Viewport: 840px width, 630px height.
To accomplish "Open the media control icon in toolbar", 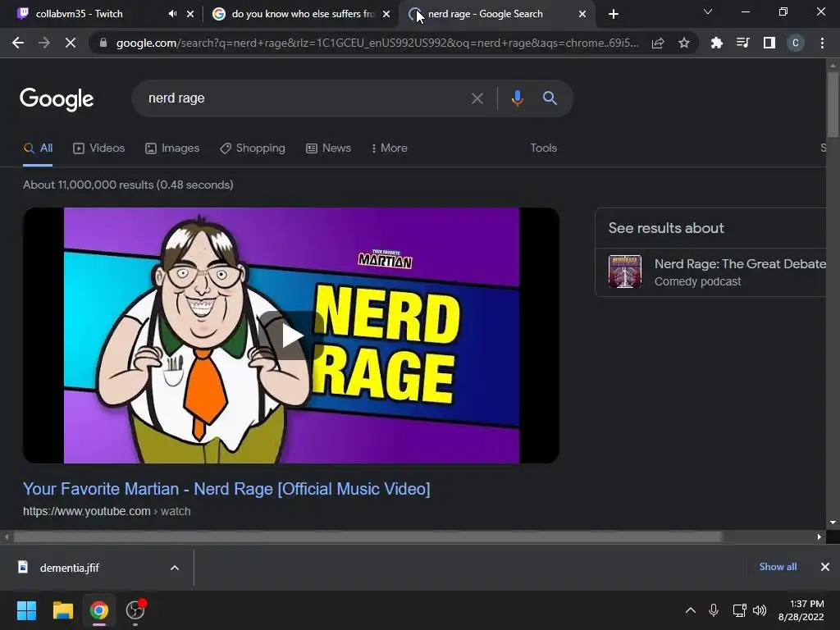I will (x=742, y=43).
